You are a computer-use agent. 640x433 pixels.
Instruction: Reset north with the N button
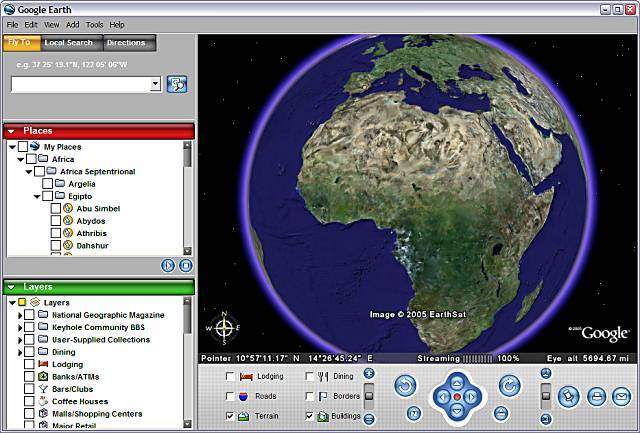click(414, 413)
